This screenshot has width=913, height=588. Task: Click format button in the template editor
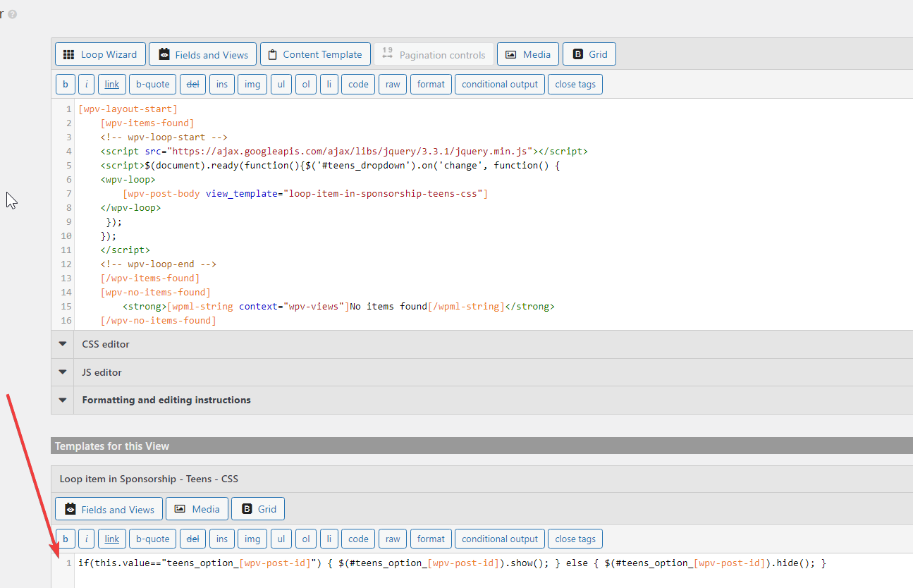(x=431, y=539)
